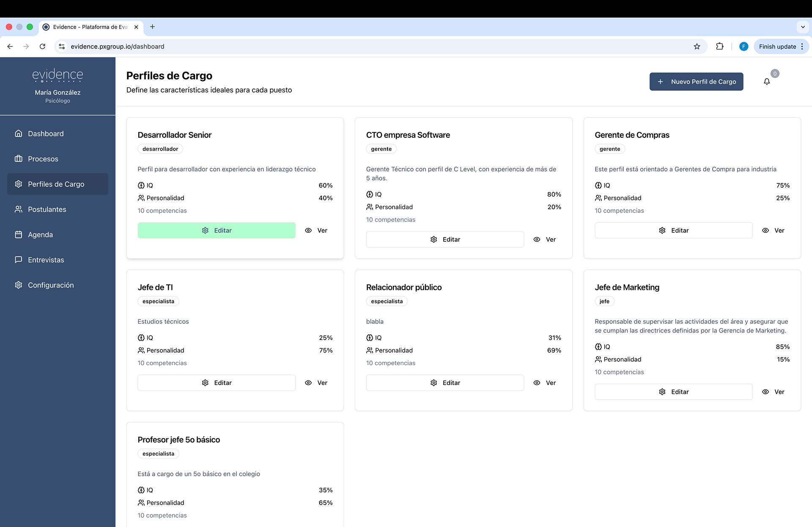Viewport: 812px width, 527px height.
Task: View the Jefe de Marketing profile
Action: [x=774, y=392]
